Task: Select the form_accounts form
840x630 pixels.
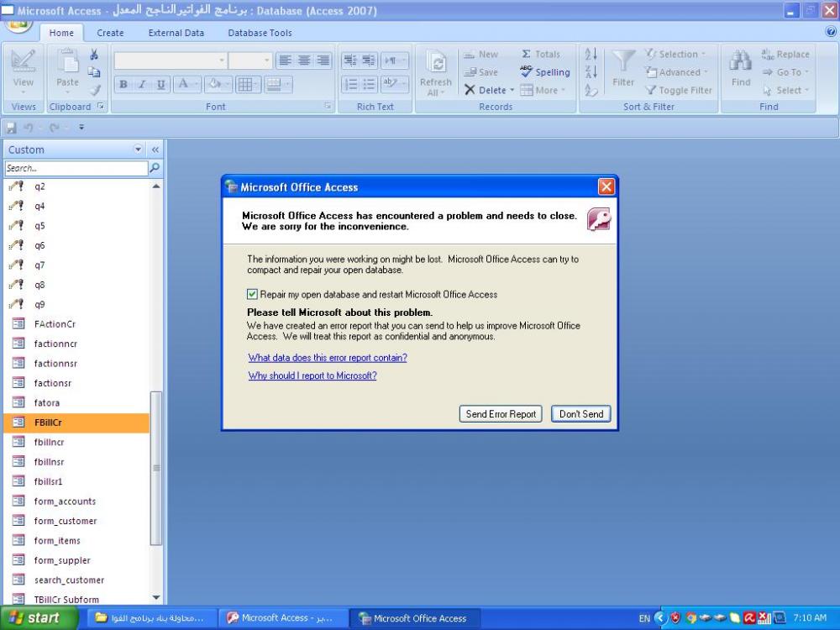Action: [x=76, y=501]
